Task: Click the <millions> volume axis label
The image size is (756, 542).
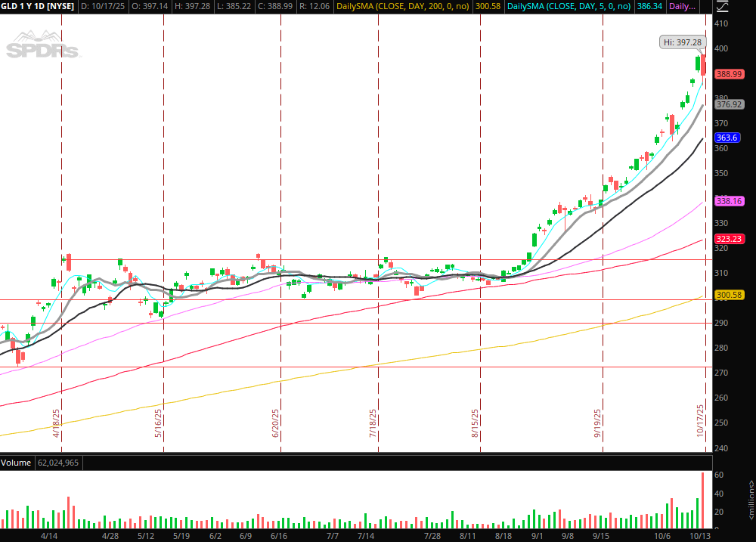Action: pyautogui.click(x=750, y=500)
